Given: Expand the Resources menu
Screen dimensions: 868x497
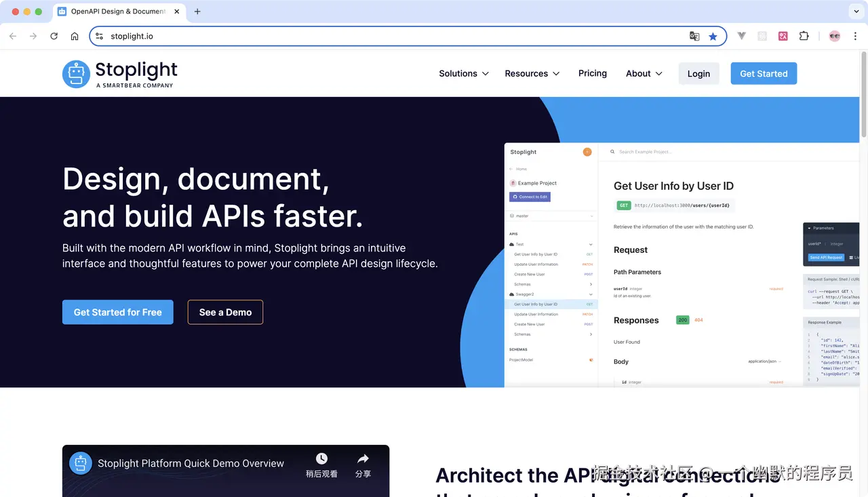Looking at the screenshot, I should pos(532,73).
